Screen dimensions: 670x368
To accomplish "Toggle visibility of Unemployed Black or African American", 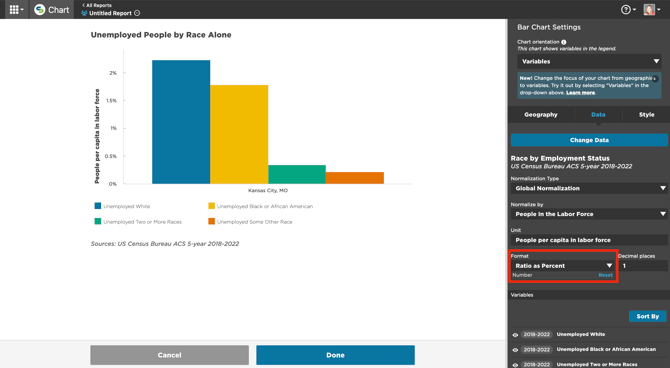I will tap(515, 350).
